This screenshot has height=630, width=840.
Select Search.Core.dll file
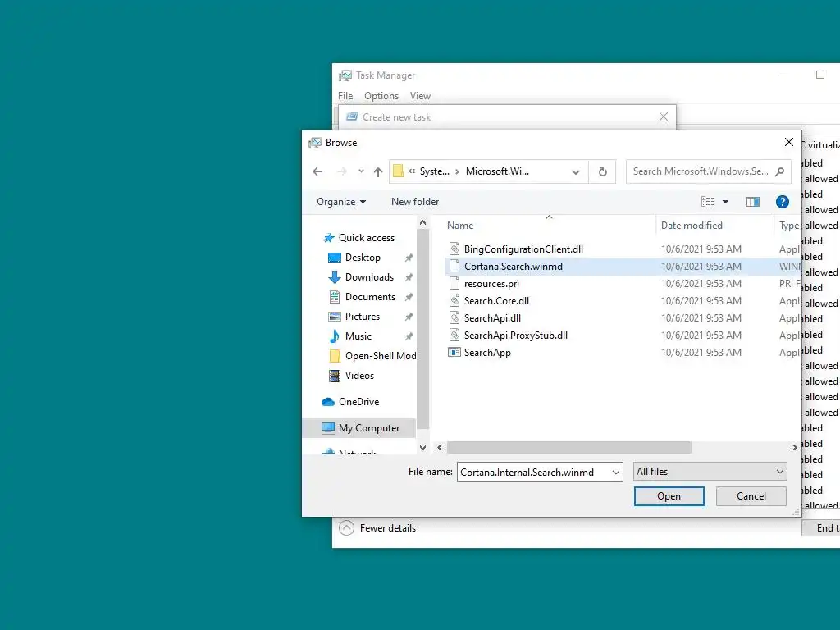point(496,300)
